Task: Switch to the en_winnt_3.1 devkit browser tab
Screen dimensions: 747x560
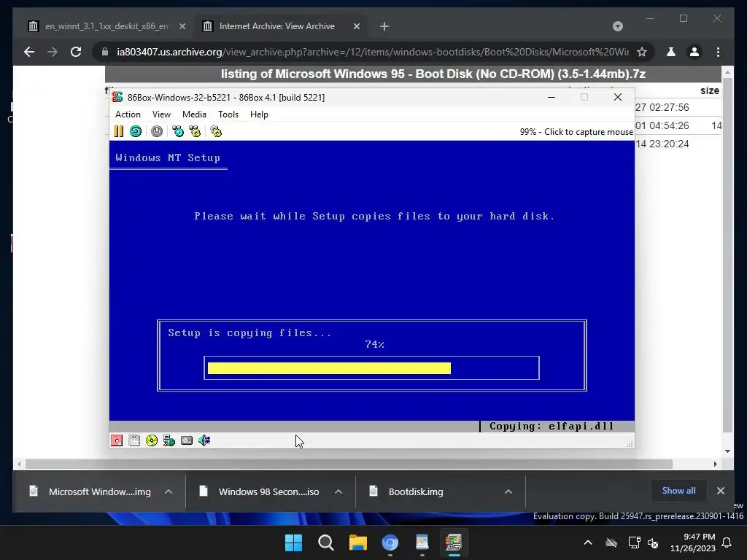Action: pos(106,26)
